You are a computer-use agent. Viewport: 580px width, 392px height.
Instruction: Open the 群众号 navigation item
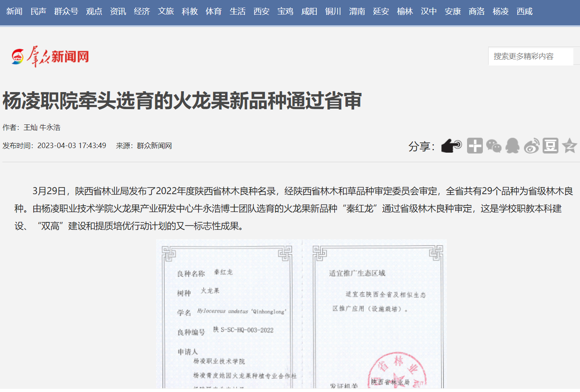pyautogui.click(x=66, y=12)
